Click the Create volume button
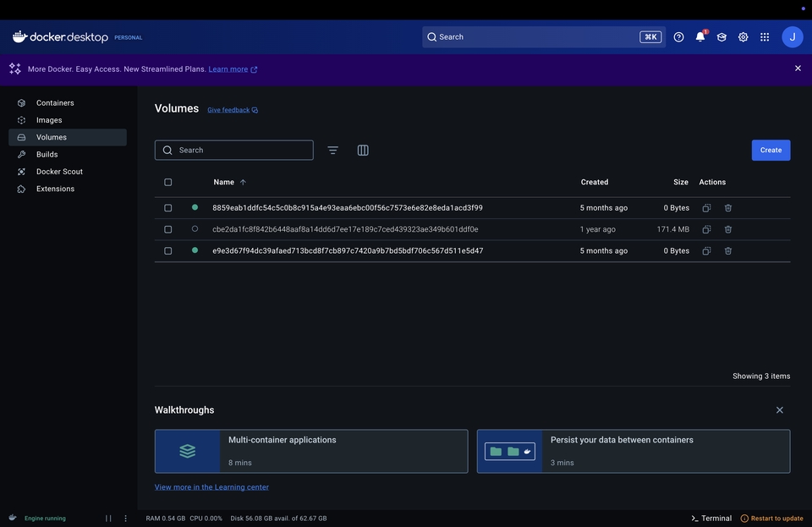The width and height of the screenshot is (812, 527). click(x=771, y=150)
